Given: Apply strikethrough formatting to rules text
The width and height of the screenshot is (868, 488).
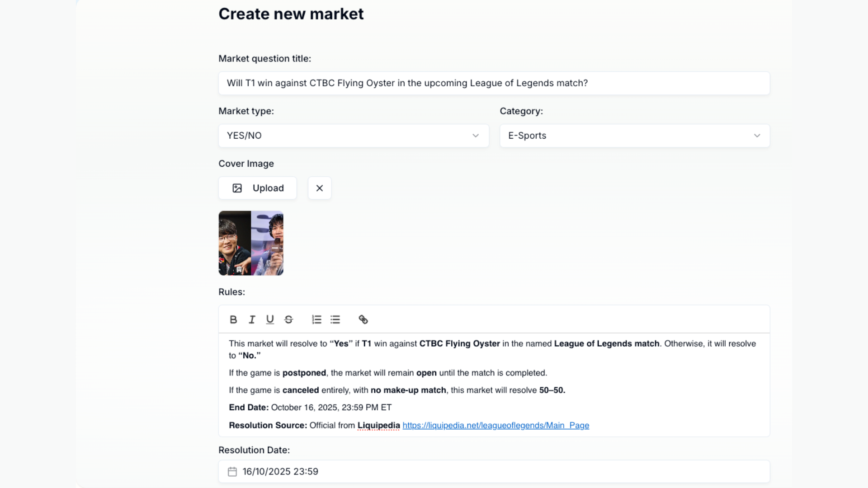Looking at the screenshot, I should point(288,319).
